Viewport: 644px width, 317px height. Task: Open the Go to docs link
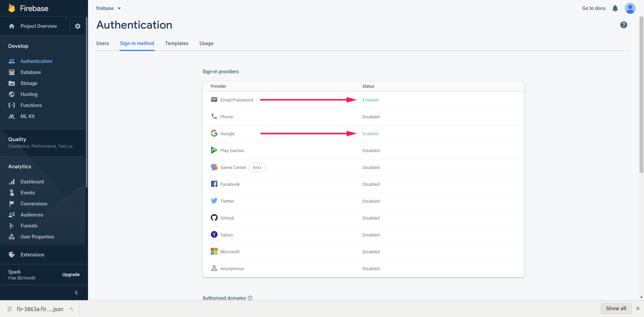coord(593,8)
